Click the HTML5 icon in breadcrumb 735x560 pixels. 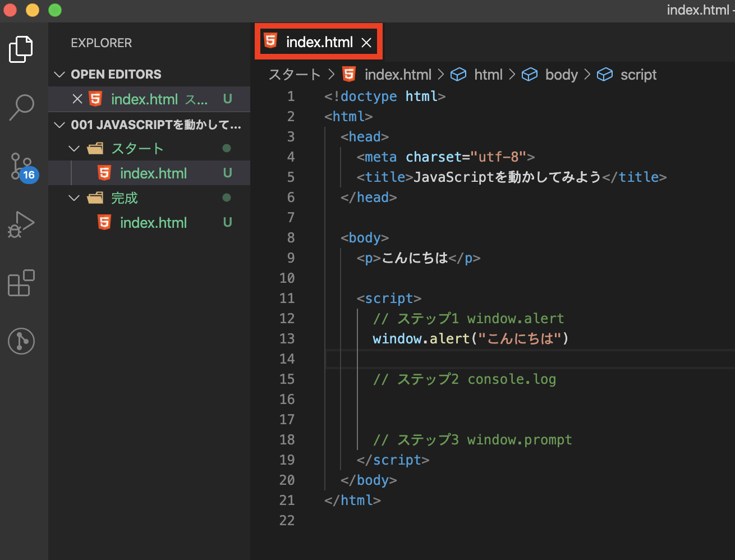349,74
